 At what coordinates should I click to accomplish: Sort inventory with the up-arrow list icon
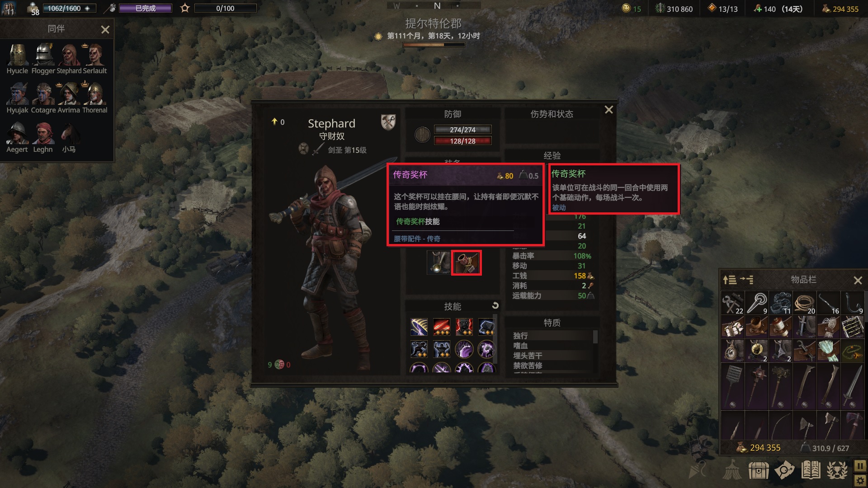tap(730, 280)
